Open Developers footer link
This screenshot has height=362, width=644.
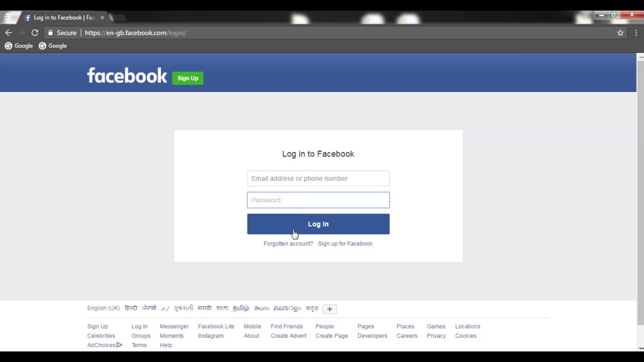point(372,336)
